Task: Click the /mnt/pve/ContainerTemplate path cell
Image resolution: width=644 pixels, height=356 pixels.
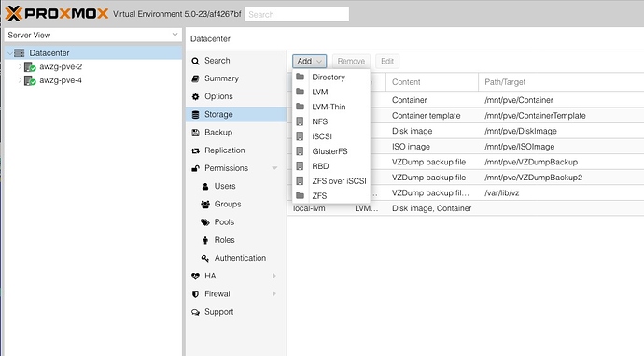Action: pos(535,116)
